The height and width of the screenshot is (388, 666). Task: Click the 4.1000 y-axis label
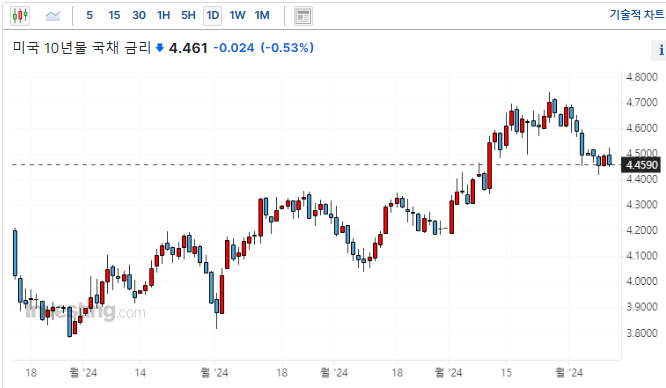[x=641, y=256]
